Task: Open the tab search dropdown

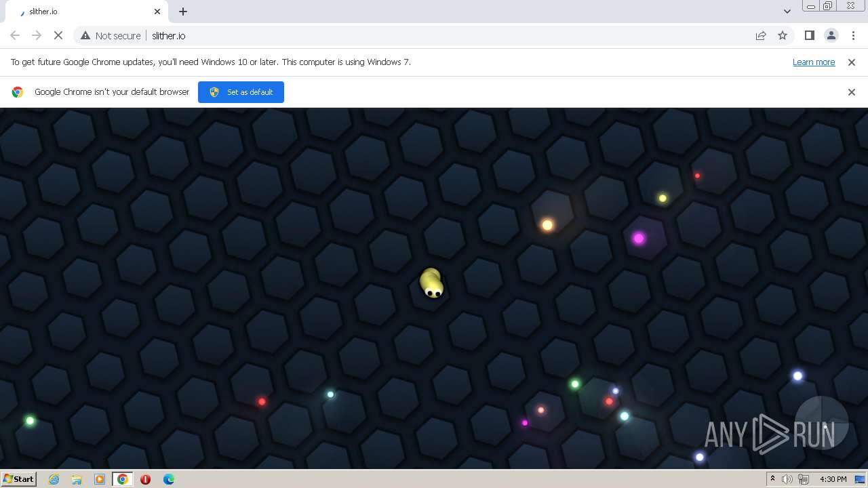Action: [x=787, y=12]
